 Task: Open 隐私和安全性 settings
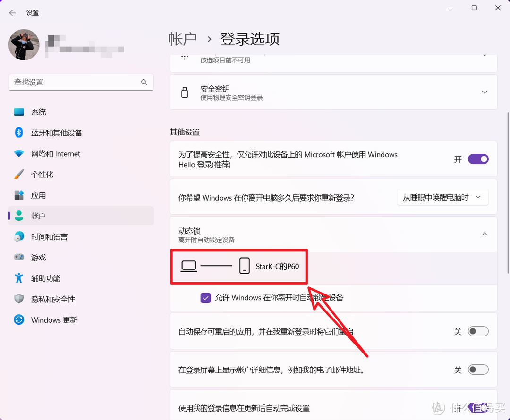pyautogui.click(x=81, y=299)
